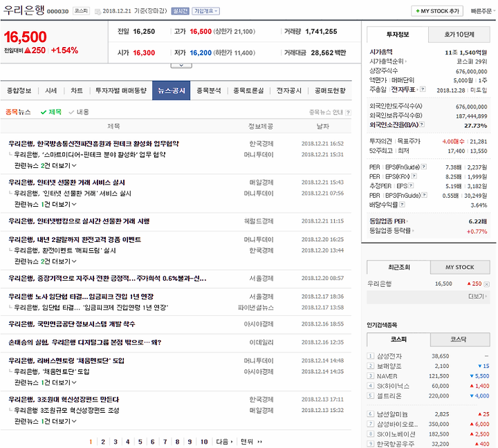Click 더보기 in recent views panel
The image size is (498, 448).
[x=477, y=296]
